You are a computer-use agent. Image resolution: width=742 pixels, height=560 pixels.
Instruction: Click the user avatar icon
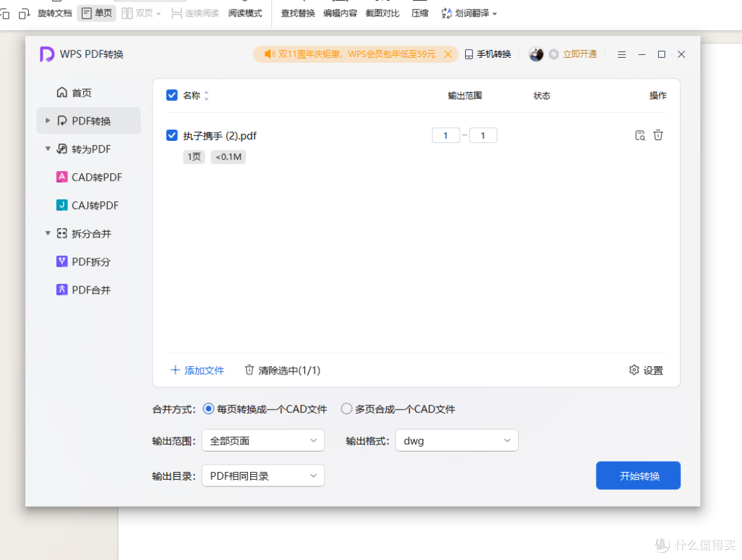pyautogui.click(x=536, y=54)
